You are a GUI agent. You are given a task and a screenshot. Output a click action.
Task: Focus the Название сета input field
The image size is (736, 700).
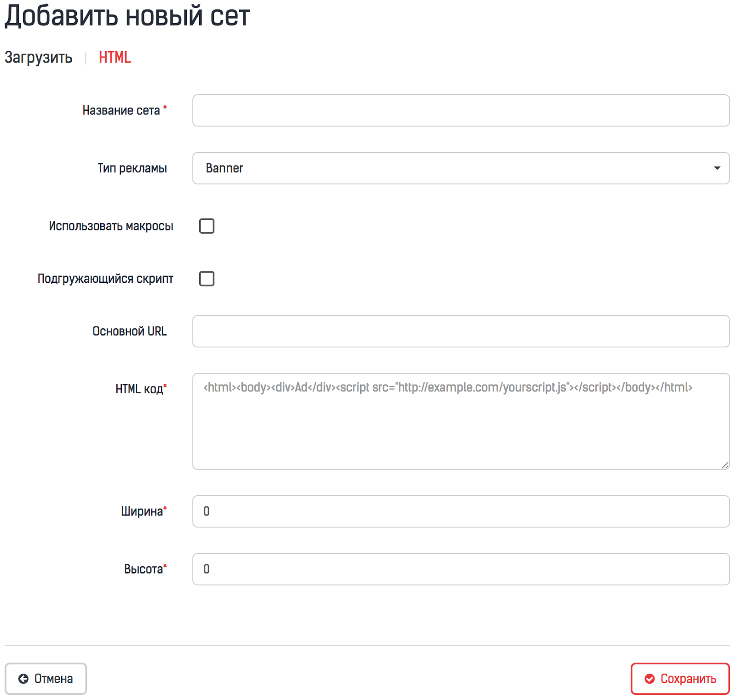tap(460, 110)
